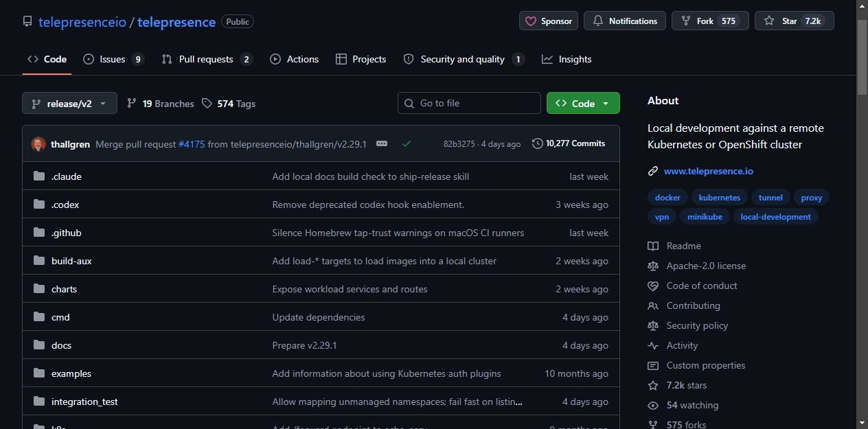Open the Issues tab
The width and height of the screenshot is (868, 429).
click(113, 59)
